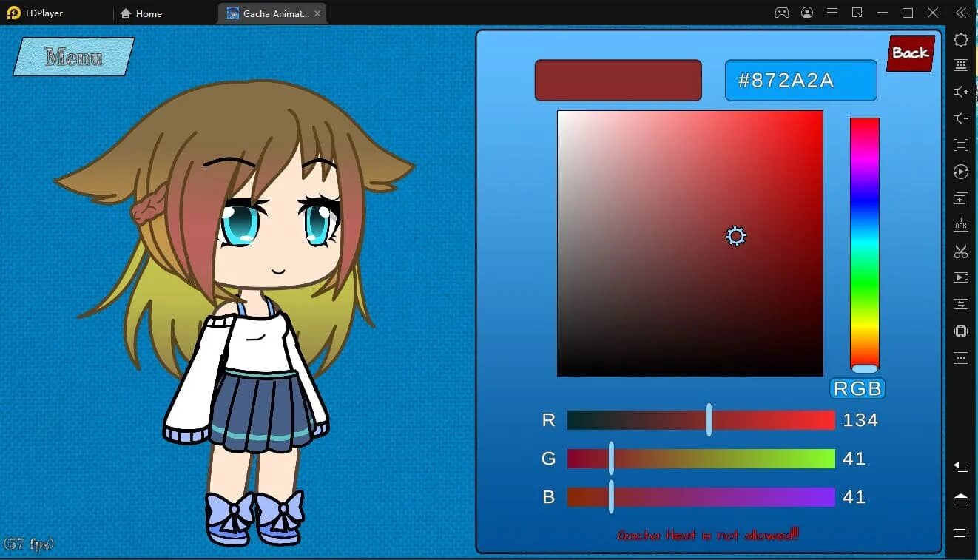Open the Menu button
The height and width of the screenshot is (560, 978).
(x=73, y=57)
